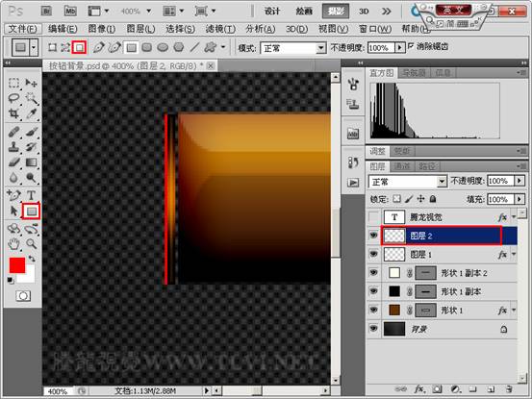The height and width of the screenshot is (399, 532).
Task: Select the Clone Stamp tool
Action: pyautogui.click(x=13, y=147)
